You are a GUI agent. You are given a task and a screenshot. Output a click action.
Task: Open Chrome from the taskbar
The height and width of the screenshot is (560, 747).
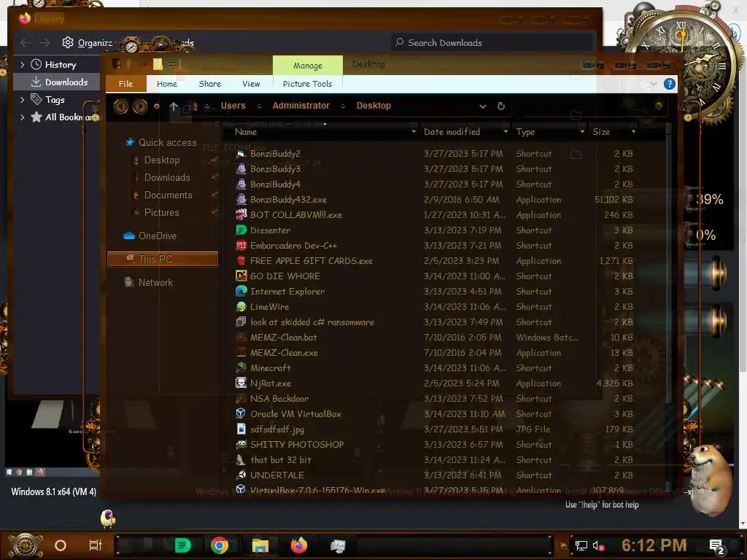(219, 545)
